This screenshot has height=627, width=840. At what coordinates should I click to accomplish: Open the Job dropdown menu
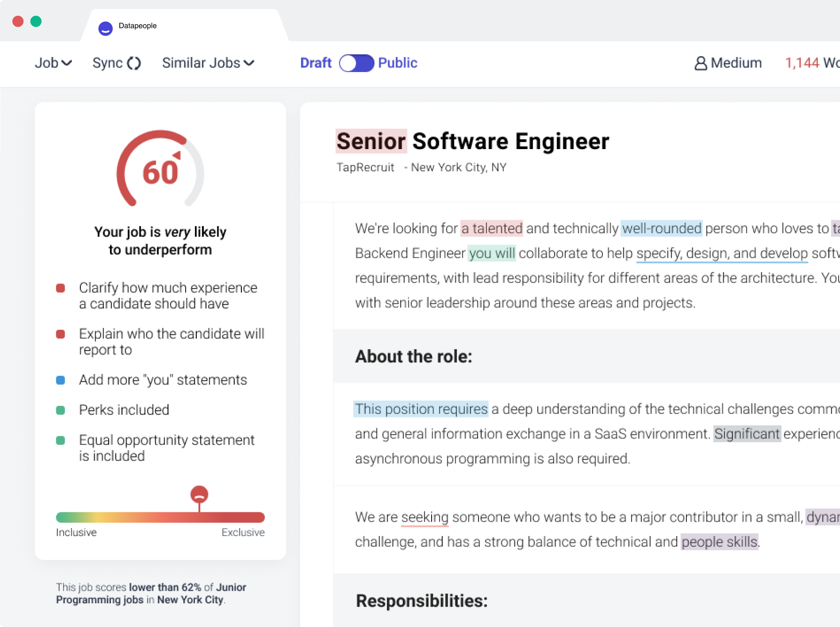coord(53,63)
